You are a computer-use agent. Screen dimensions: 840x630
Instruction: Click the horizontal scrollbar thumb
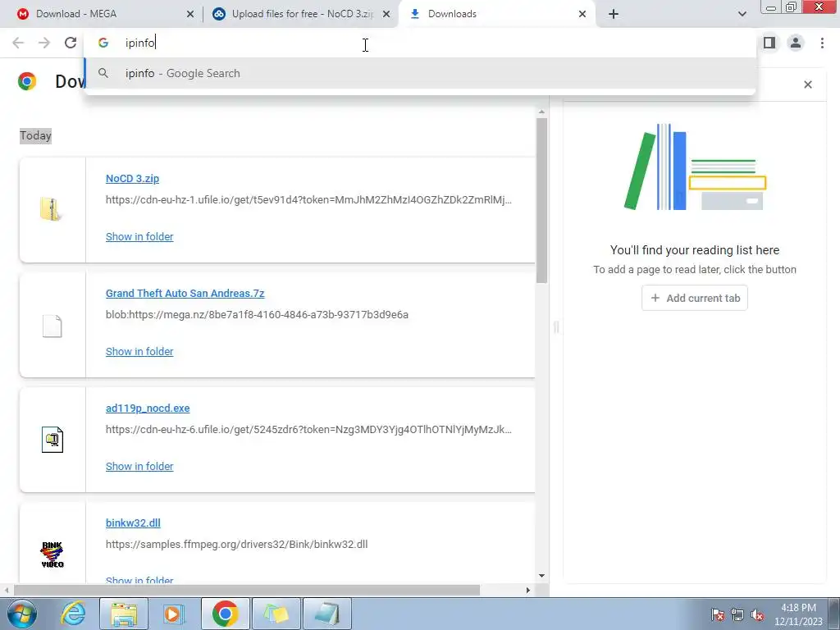pos(246,591)
